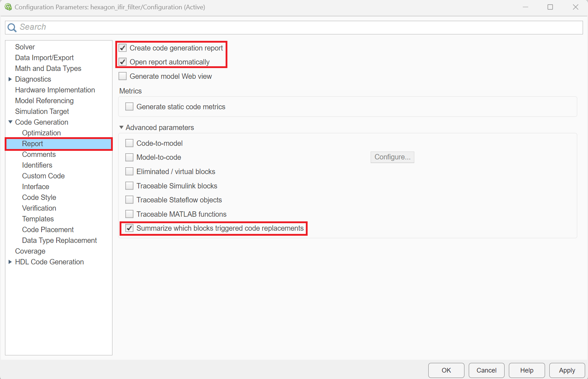Viewport: 588px width, 379px height.
Task: Check Generate static code metrics
Action: point(130,107)
